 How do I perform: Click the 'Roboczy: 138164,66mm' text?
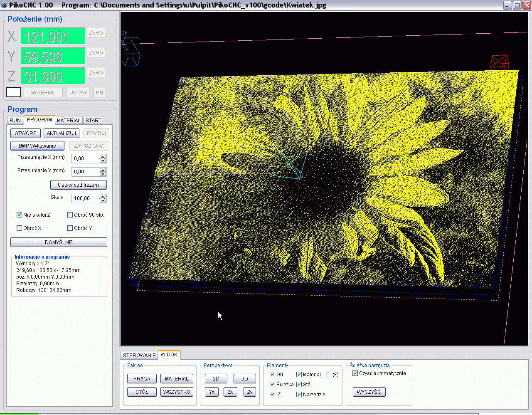click(x=44, y=290)
